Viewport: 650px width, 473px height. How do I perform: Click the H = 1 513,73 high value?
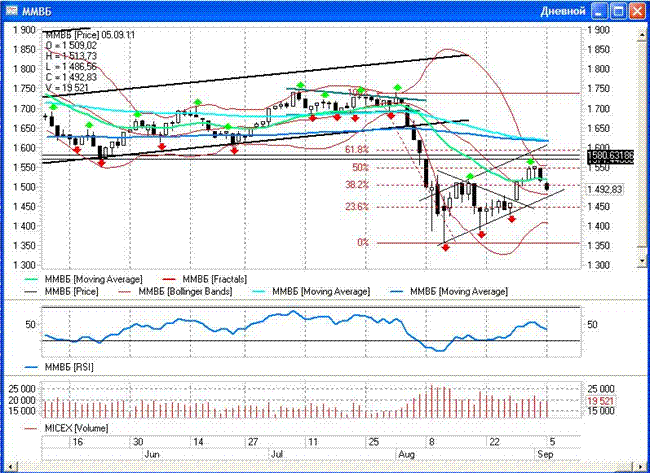click(x=71, y=56)
